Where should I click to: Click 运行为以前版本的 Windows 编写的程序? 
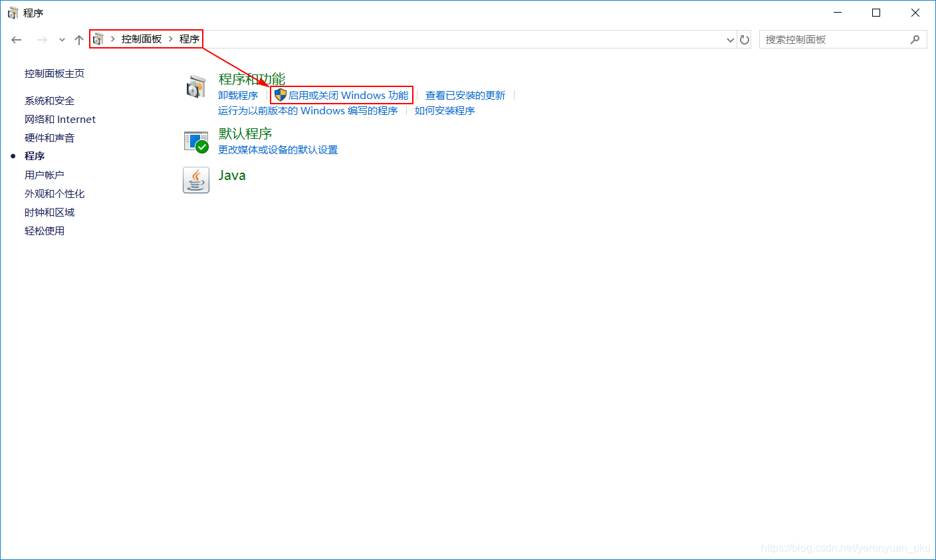pos(308,111)
